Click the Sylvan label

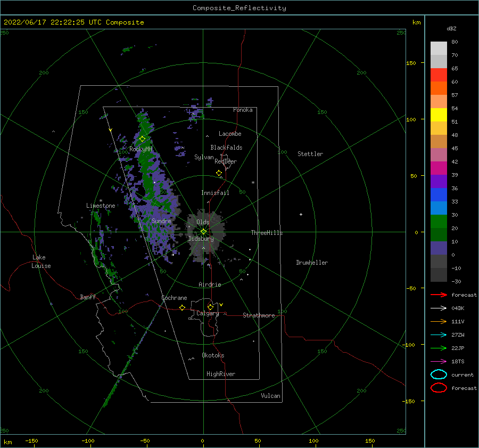[x=204, y=157]
